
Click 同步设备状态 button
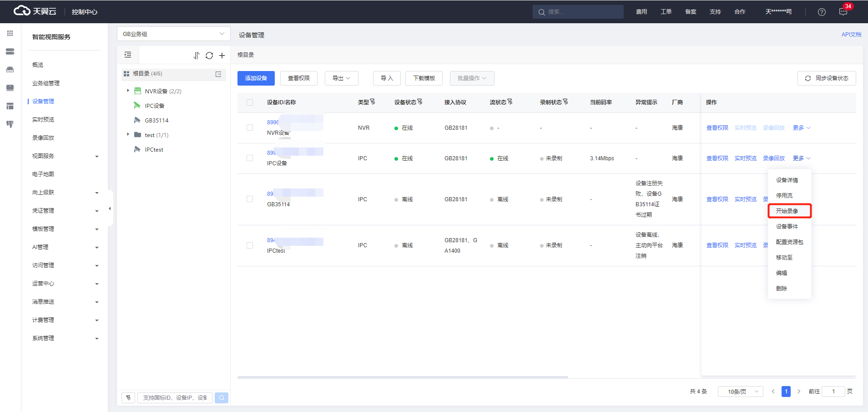click(x=827, y=78)
